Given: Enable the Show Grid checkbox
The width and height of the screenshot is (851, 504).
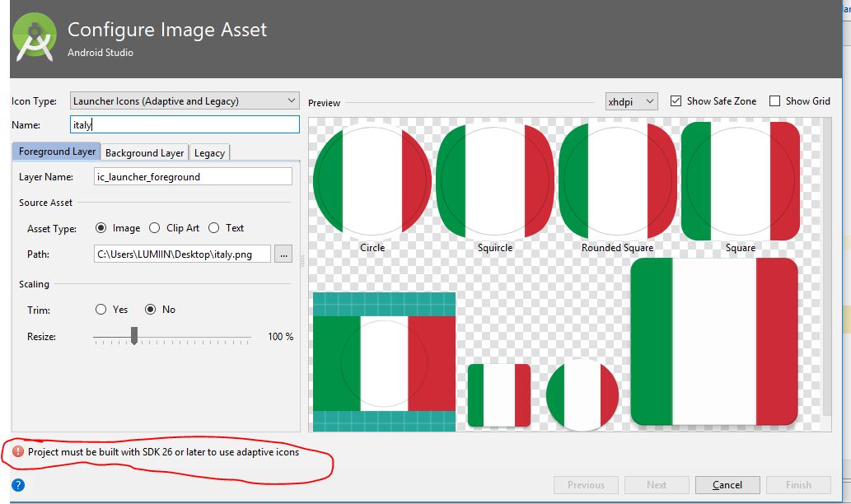Looking at the screenshot, I should point(775,101).
